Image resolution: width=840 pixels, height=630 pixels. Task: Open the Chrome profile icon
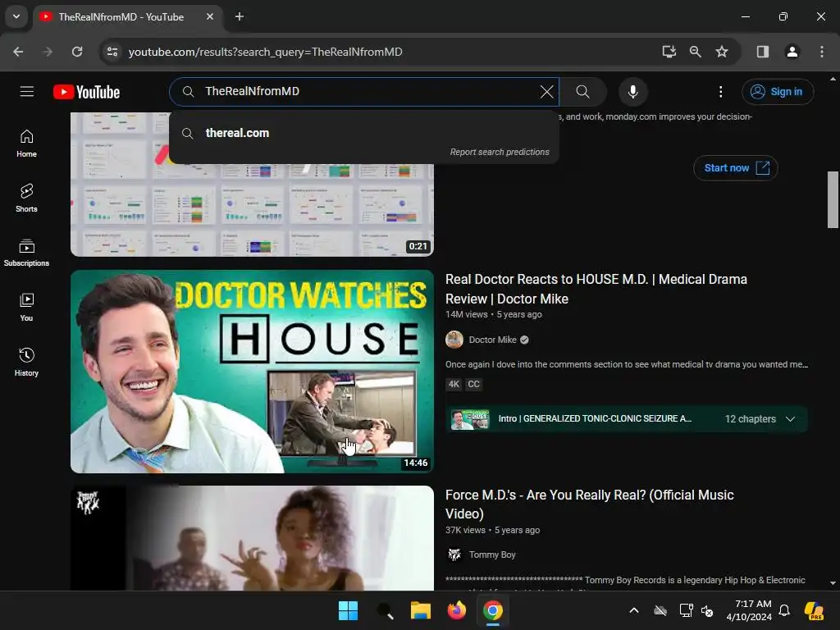(792, 52)
